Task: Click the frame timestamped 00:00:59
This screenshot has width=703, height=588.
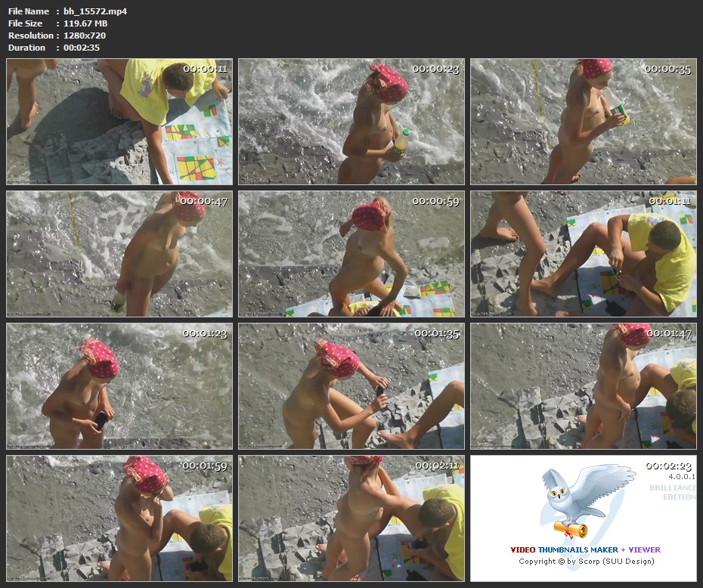Action: (351, 254)
